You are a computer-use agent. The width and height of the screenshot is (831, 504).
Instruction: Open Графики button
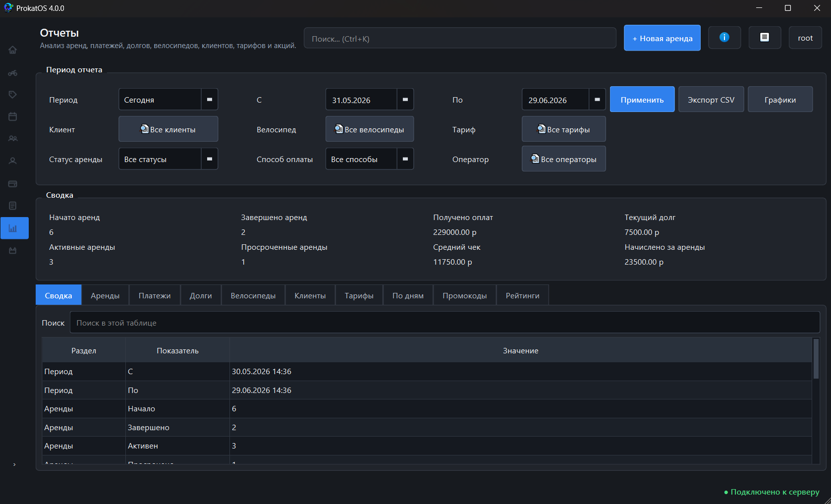[x=780, y=99]
